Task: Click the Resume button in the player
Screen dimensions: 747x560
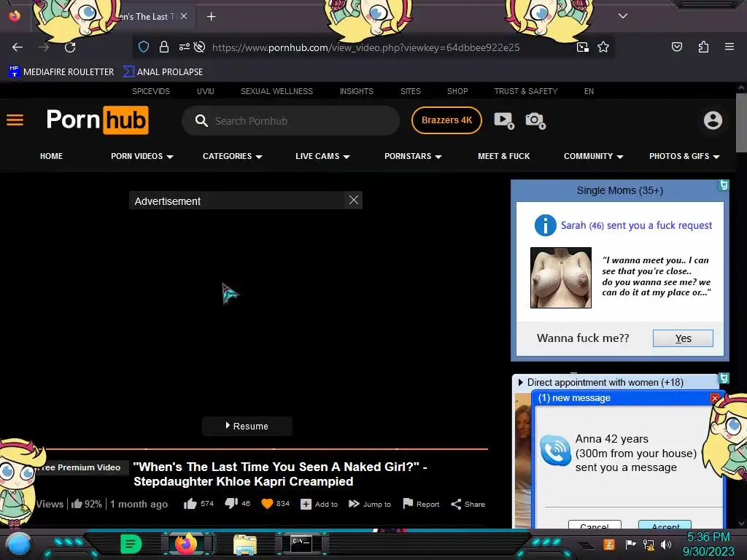Action: tap(247, 426)
